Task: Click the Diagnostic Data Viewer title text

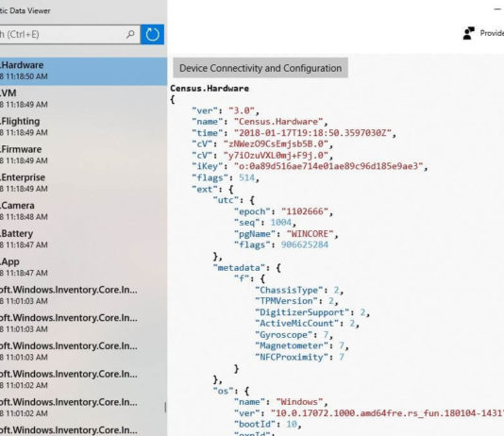Action: 25,10
